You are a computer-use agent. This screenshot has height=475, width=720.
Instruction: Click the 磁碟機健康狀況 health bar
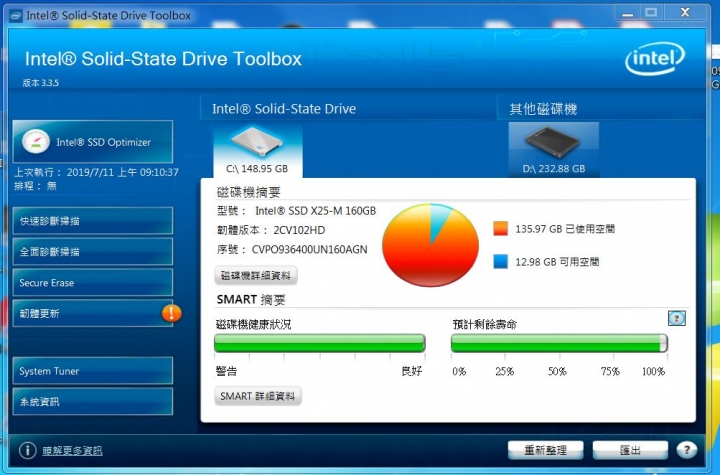point(320,343)
